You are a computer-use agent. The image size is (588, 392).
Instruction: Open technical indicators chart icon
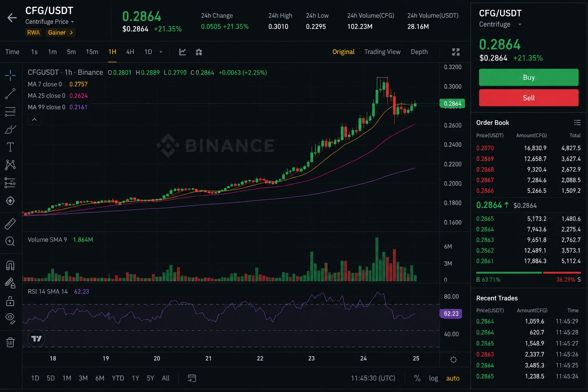pyautogui.click(x=183, y=52)
